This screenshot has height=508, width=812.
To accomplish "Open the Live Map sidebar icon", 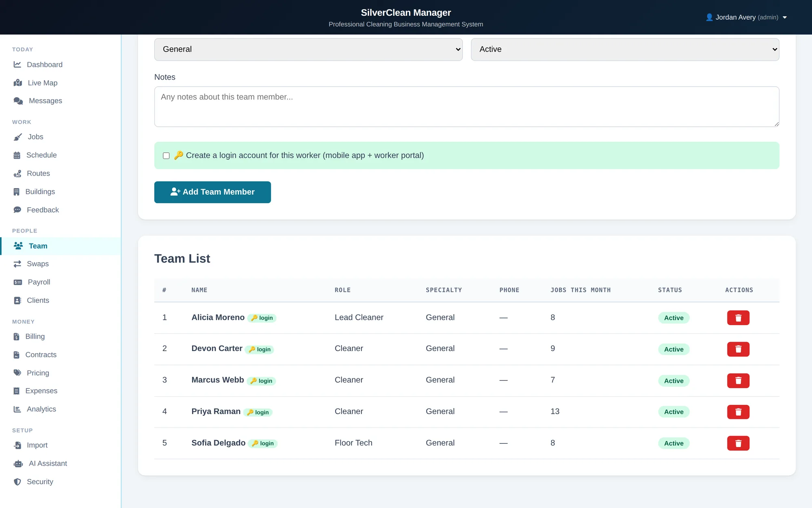I will click(18, 83).
